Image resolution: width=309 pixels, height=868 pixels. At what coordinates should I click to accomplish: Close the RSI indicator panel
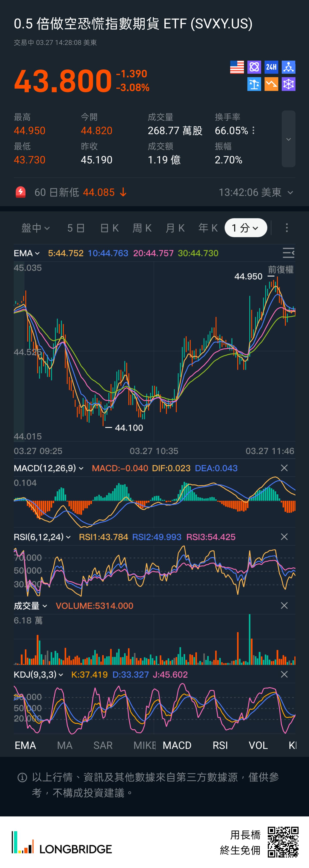[284, 537]
